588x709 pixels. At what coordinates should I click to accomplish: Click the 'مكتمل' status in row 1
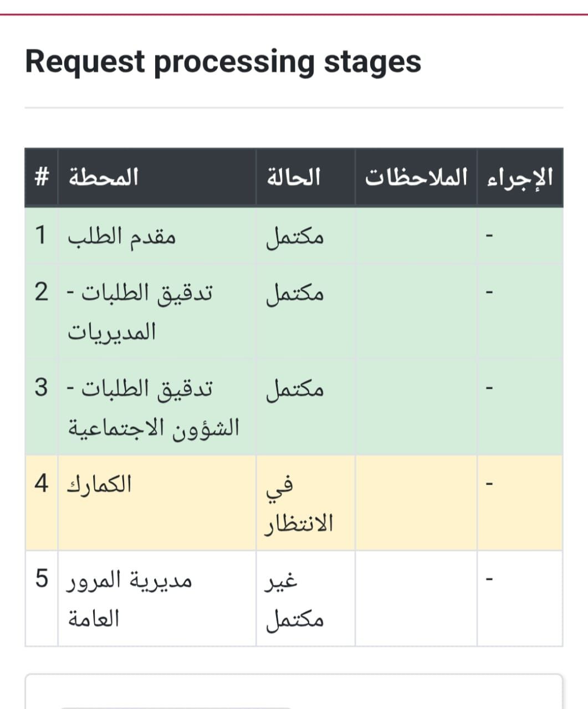[295, 237]
